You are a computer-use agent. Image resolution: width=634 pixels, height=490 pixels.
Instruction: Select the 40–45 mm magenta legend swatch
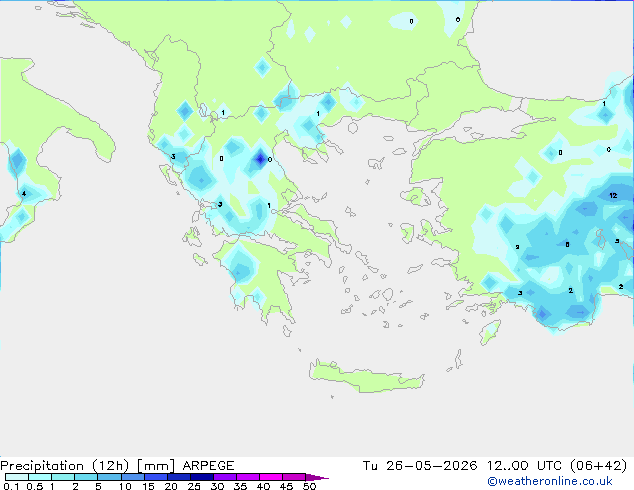pyautogui.click(x=271, y=477)
